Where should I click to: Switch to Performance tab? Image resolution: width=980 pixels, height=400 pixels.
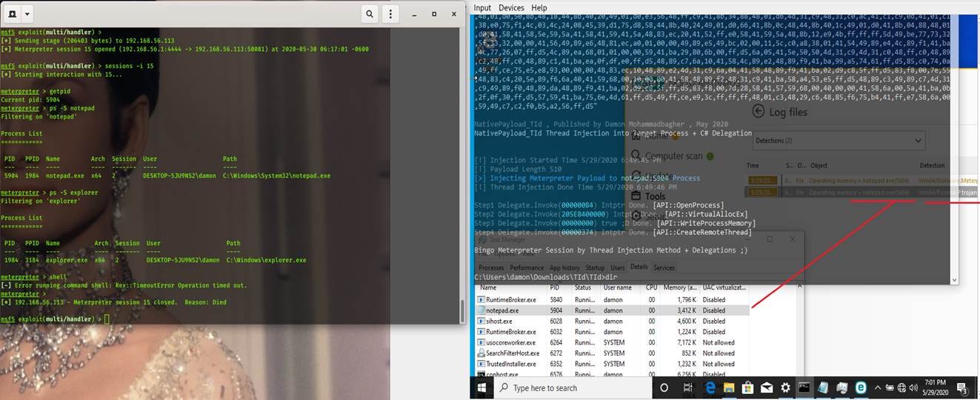pos(527,267)
